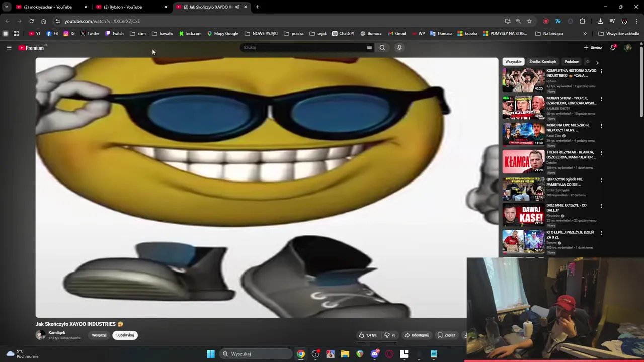The width and height of the screenshot is (644, 362).
Task: Open the Twitch bookmark
Action: pos(114,34)
